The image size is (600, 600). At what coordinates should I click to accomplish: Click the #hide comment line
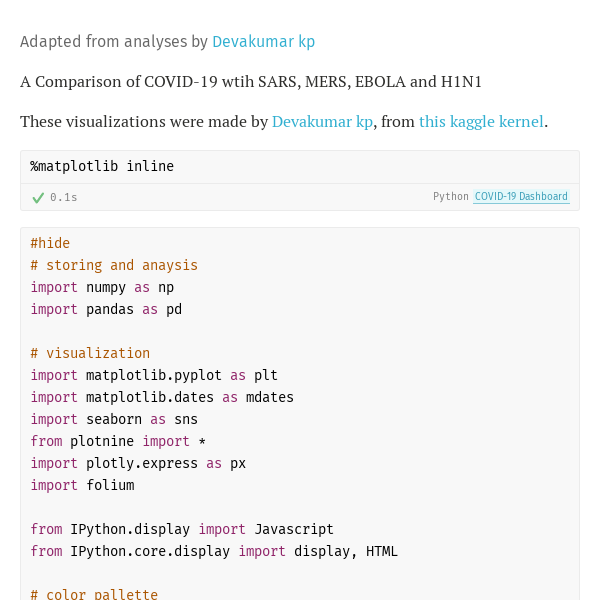click(x=50, y=243)
